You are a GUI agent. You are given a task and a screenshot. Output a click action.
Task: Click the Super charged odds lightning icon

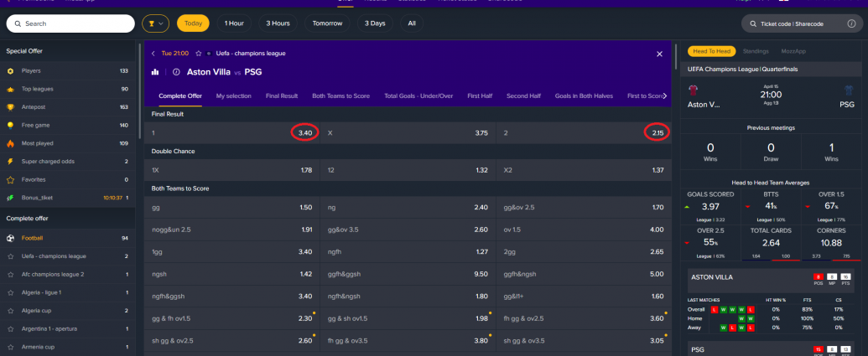[10, 162]
